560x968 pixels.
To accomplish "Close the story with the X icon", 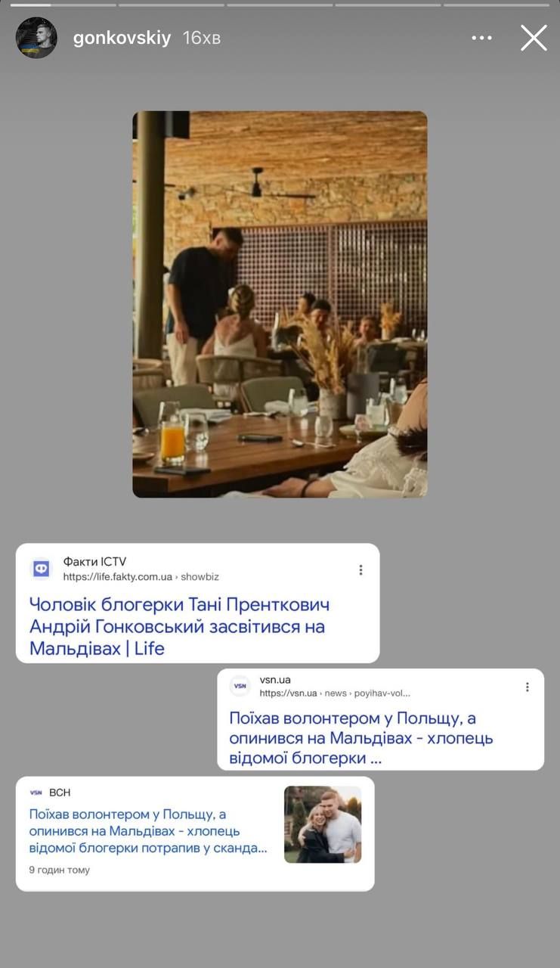I will [x=534, y=38].
